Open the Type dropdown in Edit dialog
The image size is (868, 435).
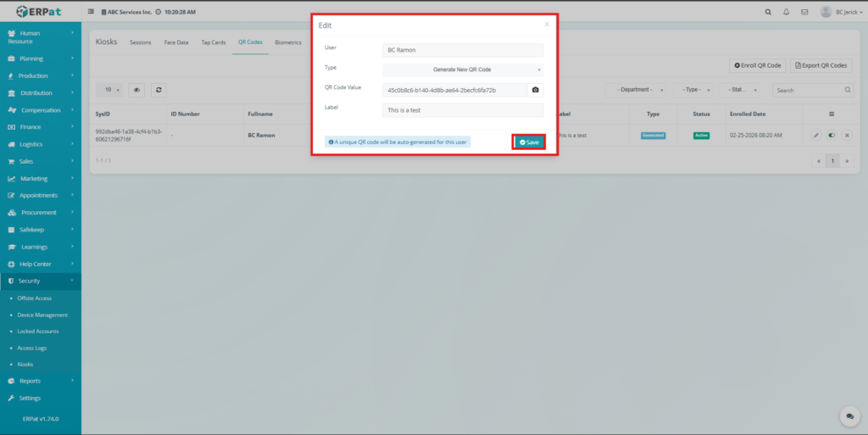463,70
